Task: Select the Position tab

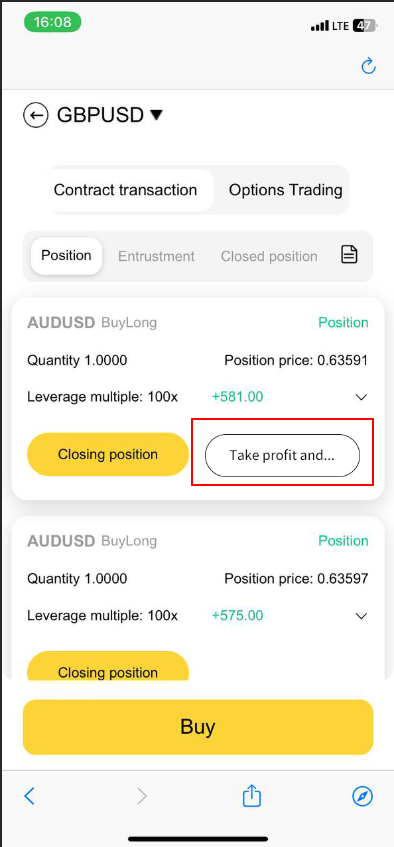Action: pos(66,256)
